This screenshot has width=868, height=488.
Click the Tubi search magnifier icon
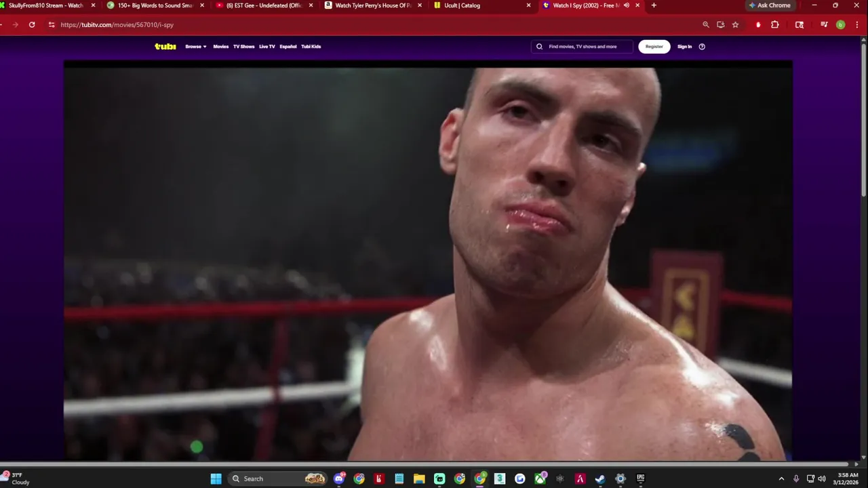[x=540, y=47]
